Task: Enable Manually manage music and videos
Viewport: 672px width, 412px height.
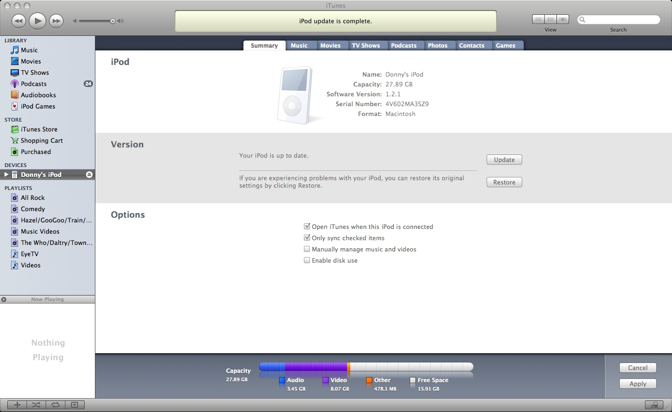Action: coord(307,249)
